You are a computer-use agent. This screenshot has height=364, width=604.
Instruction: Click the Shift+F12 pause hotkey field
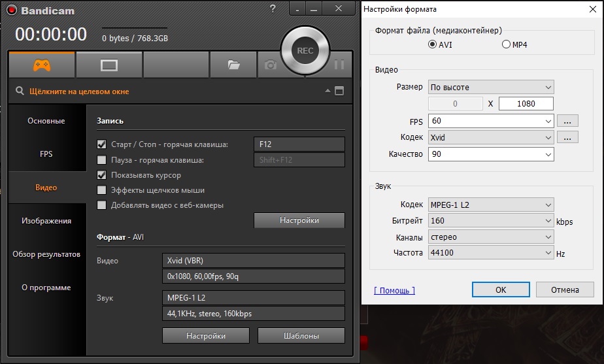pos(299,160)
